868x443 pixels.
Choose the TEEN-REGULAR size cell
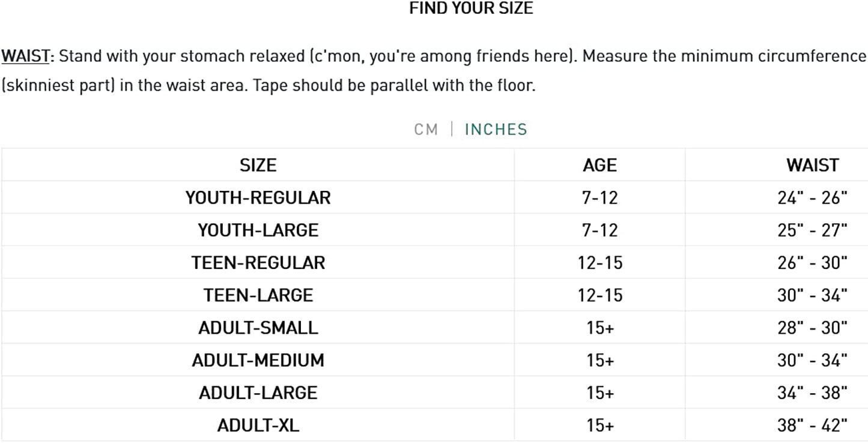point(258,262)
